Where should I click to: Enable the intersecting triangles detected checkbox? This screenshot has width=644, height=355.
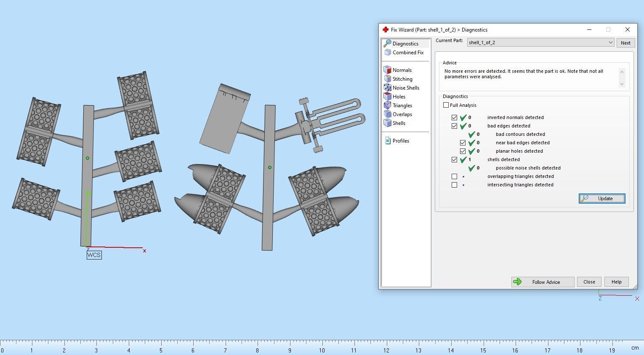tap(455, 185)
